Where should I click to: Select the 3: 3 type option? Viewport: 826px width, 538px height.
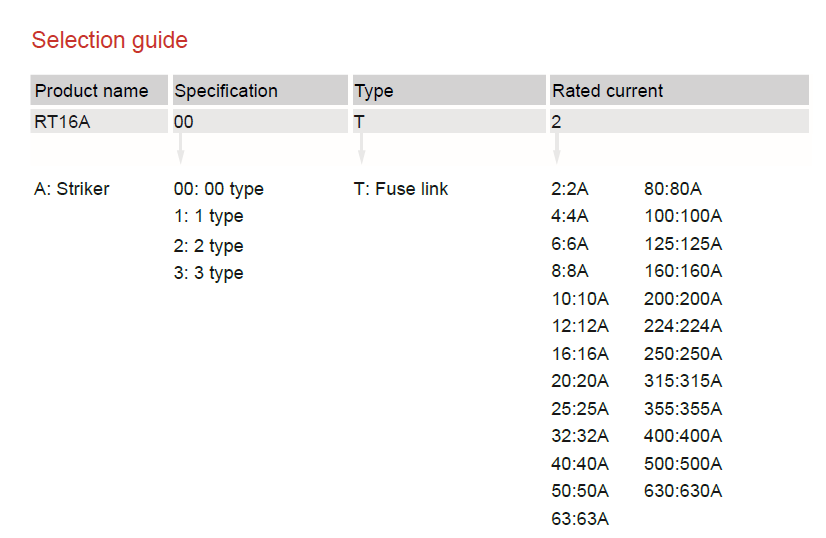tap(209, 273)
